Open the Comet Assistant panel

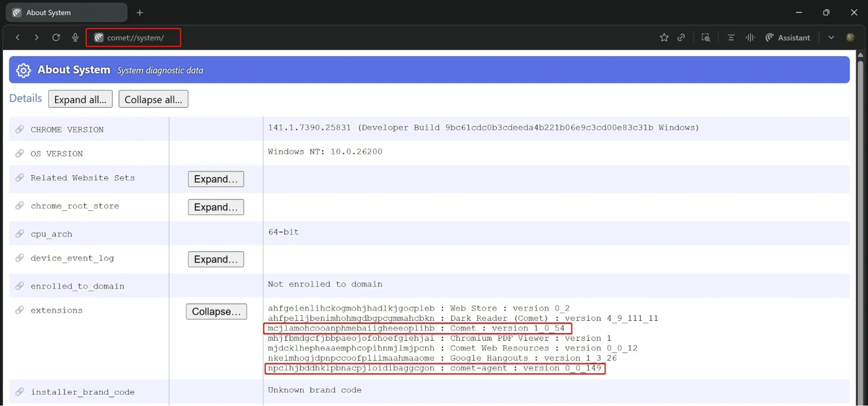(788, 38)
